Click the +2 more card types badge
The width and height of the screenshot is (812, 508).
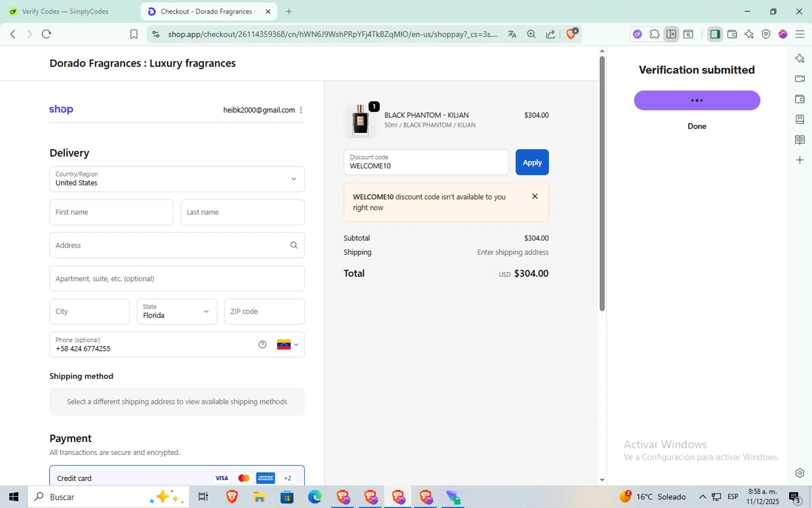click(287, 478)
